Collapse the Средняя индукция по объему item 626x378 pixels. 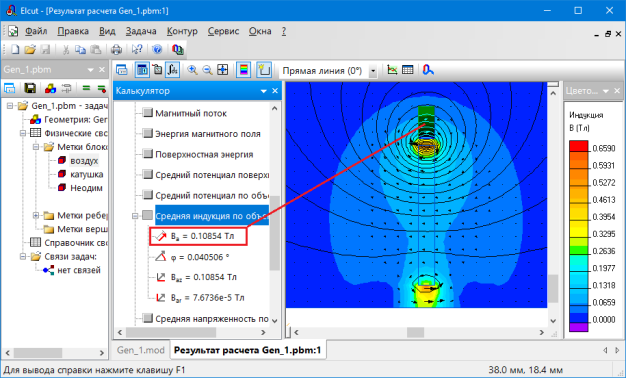(x=135, y=216)
